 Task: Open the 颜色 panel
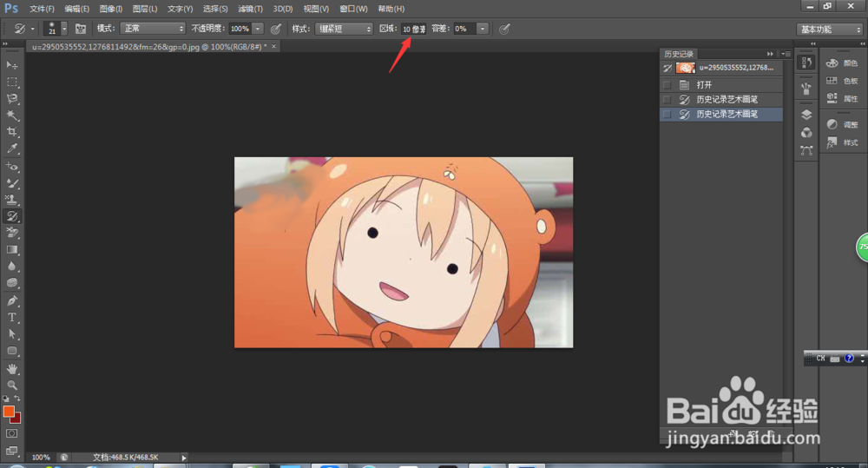click(x=843, y=63)
